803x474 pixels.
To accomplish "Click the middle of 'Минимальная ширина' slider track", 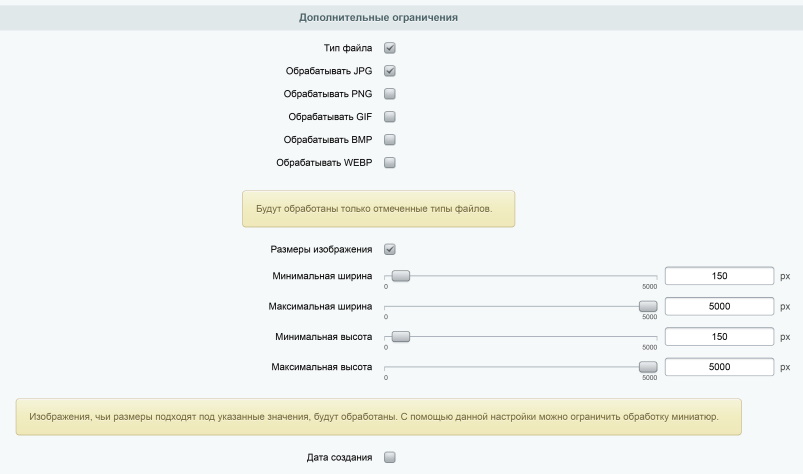I will pyautogui.click(x=520, y=276).
